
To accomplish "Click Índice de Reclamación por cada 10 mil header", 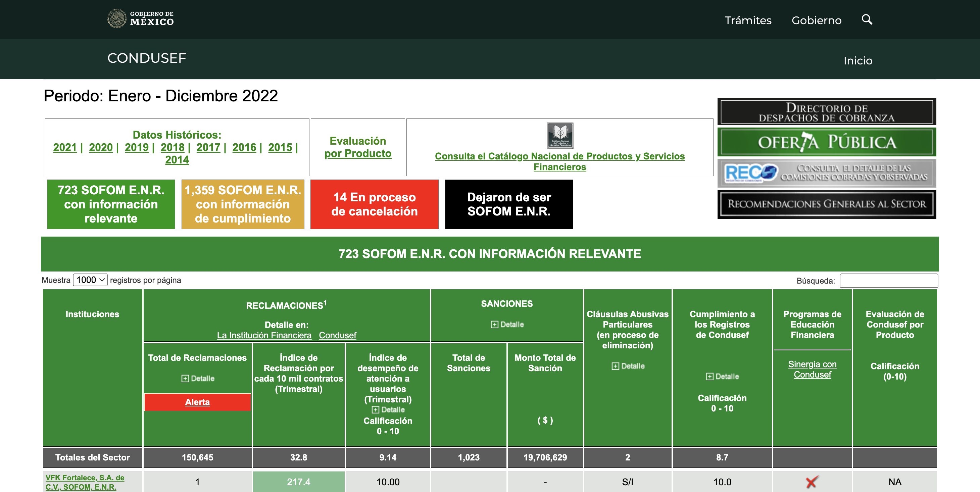I will click(299, 373).
